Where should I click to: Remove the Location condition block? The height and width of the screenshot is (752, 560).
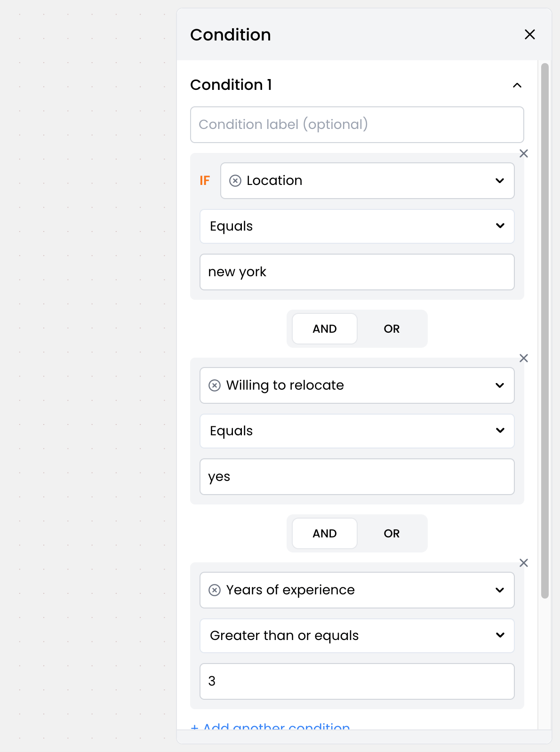coord(523,153)
